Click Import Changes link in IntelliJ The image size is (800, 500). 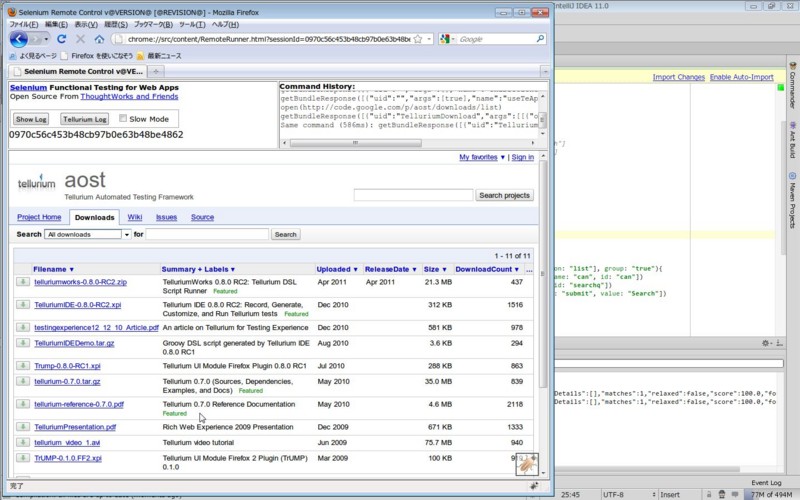coord(679,77)
